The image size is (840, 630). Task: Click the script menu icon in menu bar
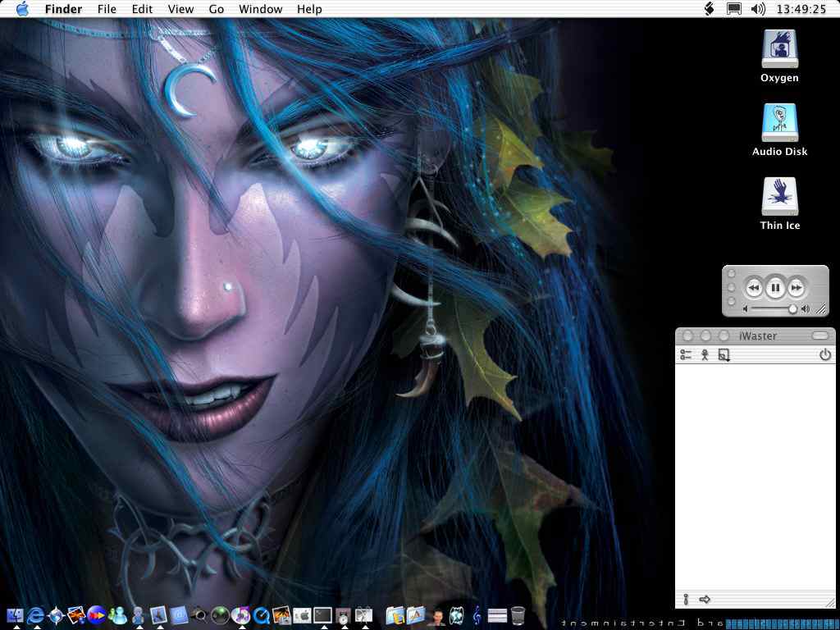(x=710, y=8)
